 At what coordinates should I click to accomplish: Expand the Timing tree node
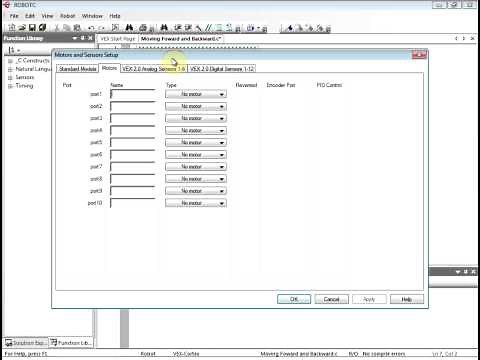pos(10,86)
